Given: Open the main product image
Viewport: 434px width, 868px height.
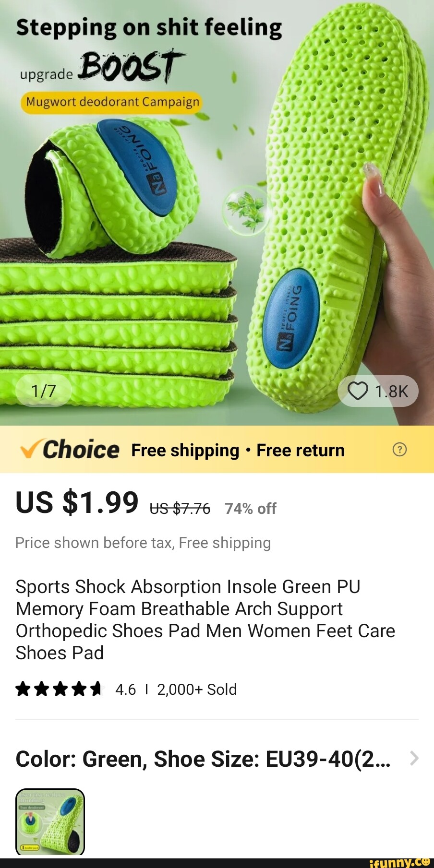Looking at the screenshot, I should [217, 213].
